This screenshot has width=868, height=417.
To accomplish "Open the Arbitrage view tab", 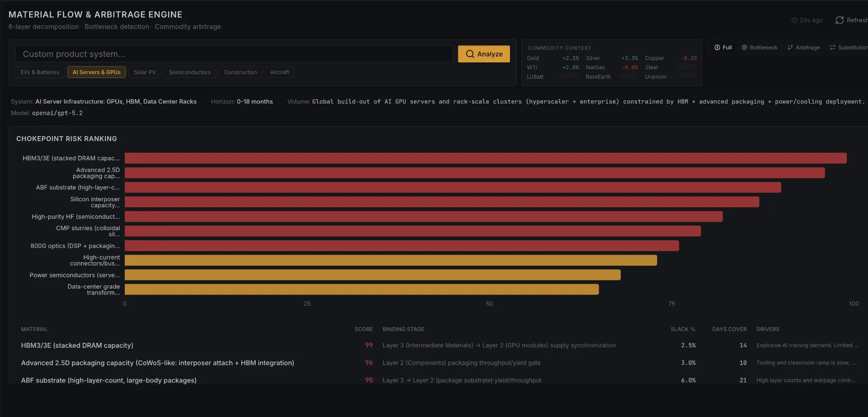I will click(803, 47).
